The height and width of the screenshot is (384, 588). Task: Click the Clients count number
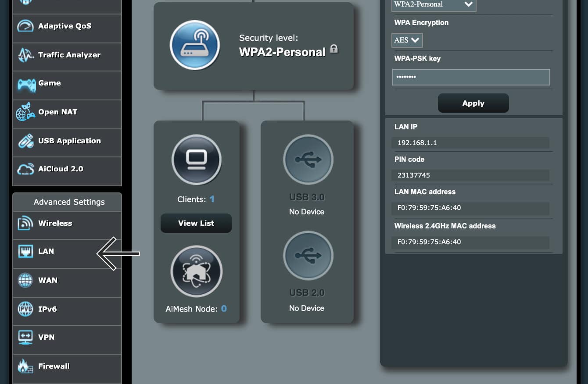(x=212, y=199)
